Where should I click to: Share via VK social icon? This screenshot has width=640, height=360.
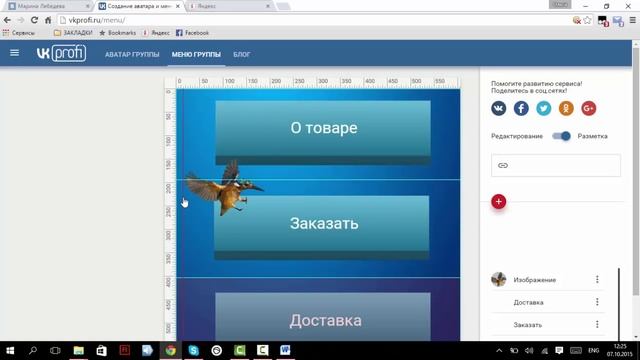tap(498, 108)
